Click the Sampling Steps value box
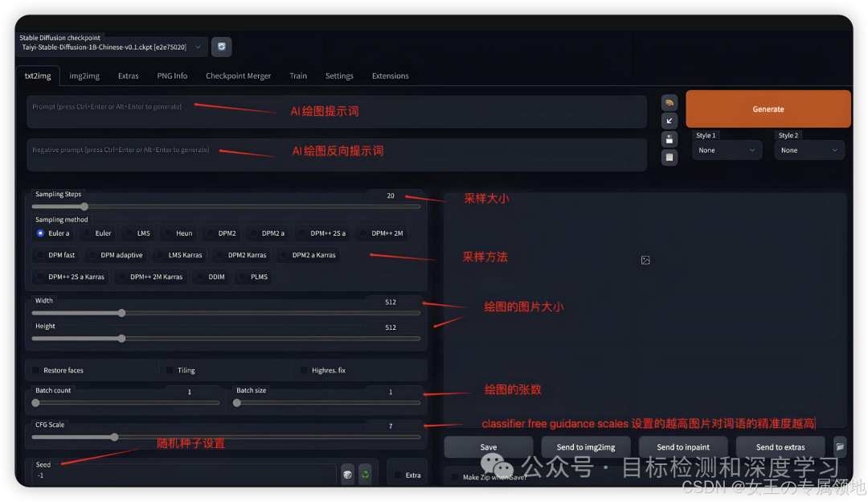Screen dimensions: 868x502 coord(393,195)
